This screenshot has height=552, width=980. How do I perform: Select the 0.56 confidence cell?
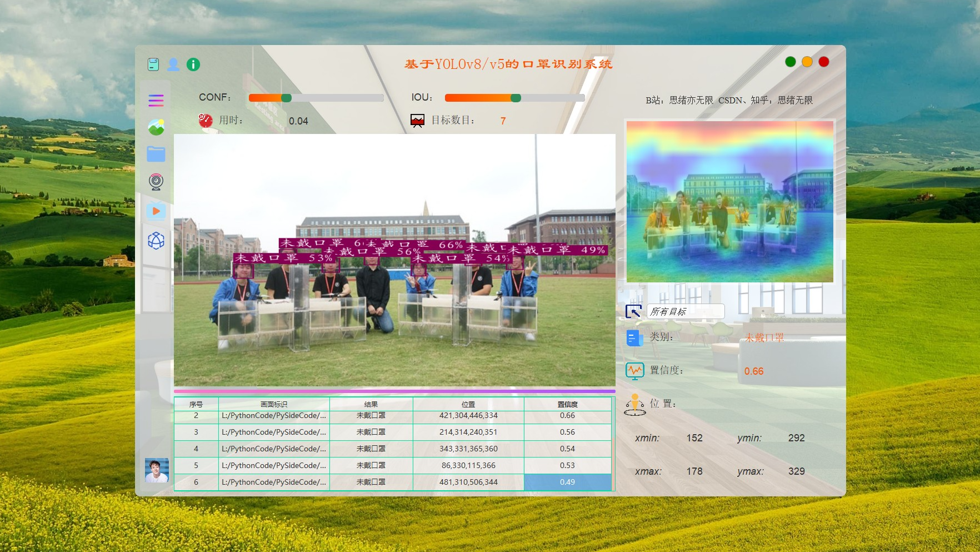click(x=567, y=432)
